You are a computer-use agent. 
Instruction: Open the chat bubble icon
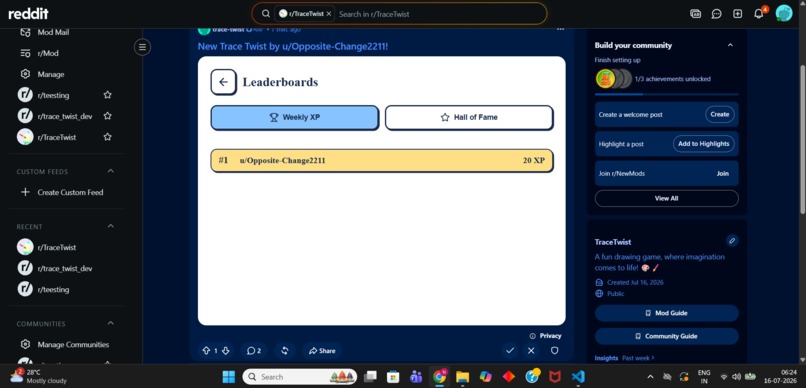(x=717, y=14)
